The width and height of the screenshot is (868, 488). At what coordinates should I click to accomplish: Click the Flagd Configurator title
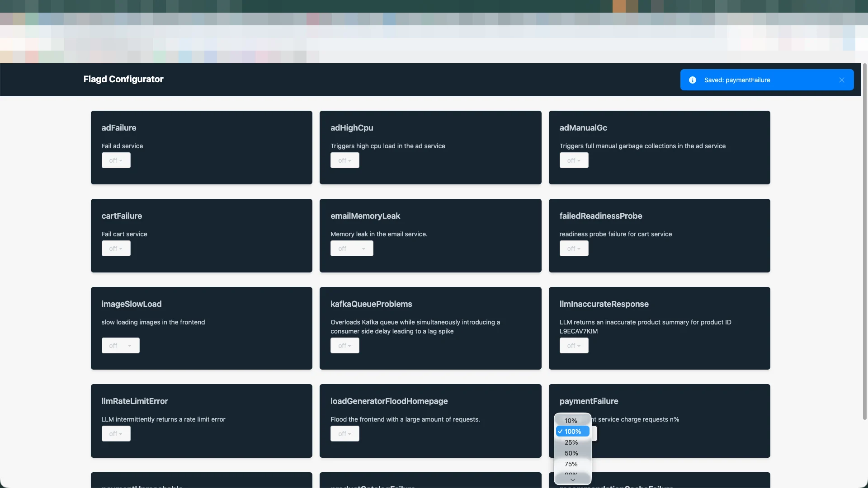point(123,79)
